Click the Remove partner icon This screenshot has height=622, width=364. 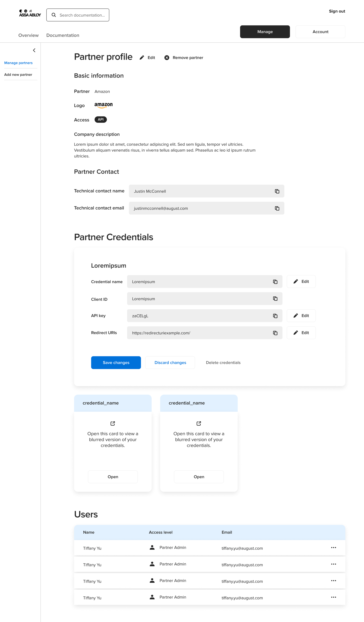click(167, 57)
